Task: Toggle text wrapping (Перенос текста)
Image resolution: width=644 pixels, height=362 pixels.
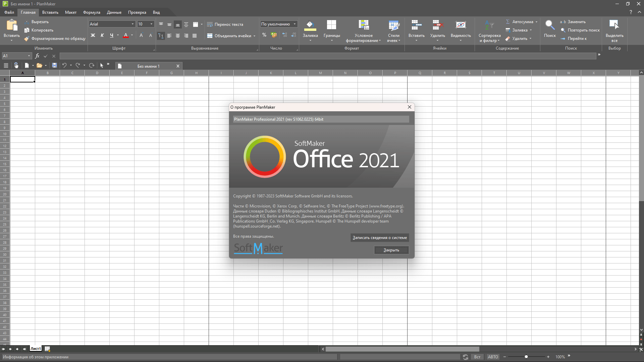Action: coord(225,24)
